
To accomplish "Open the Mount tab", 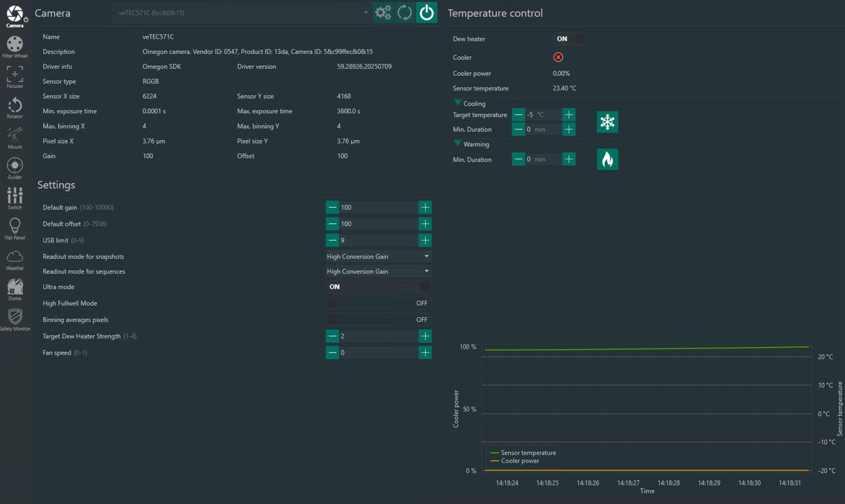I will point(15,138).
